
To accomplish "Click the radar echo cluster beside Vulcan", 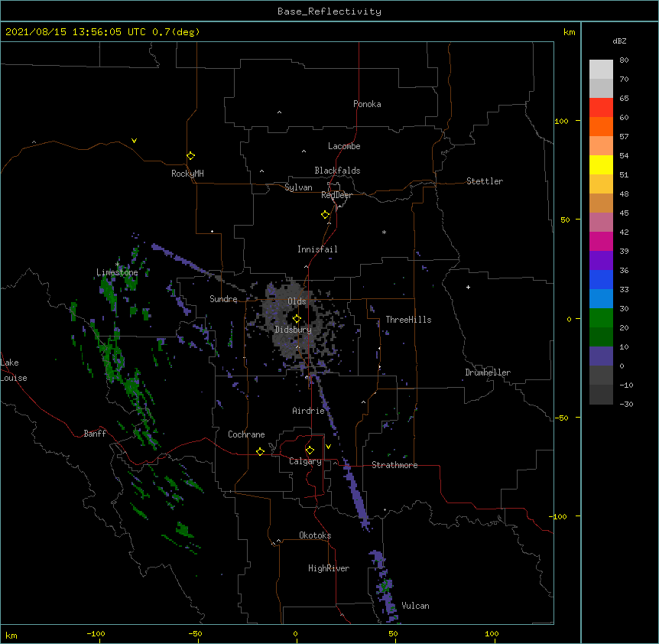I will [384, 587].
